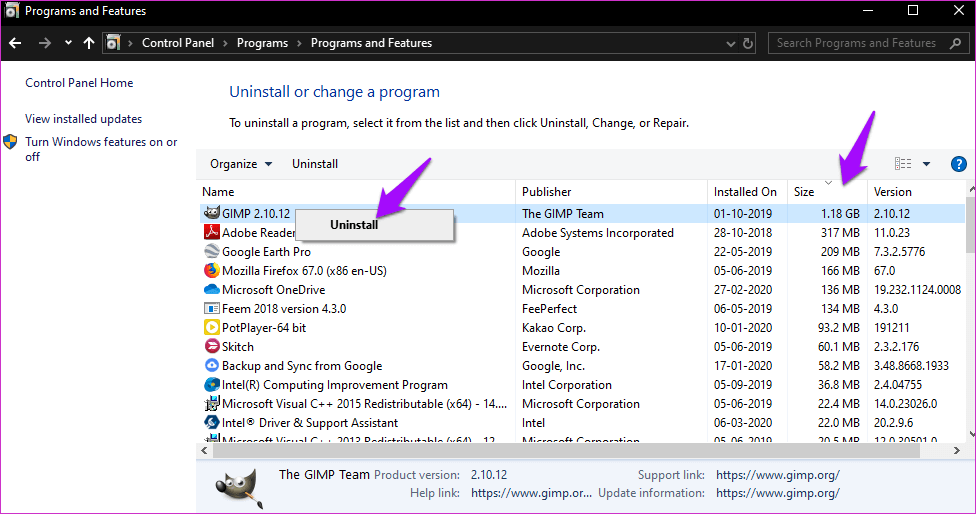
Task: Click the shield icon beside Windows features
Action: pyautogui.click(x=10, y=142)
